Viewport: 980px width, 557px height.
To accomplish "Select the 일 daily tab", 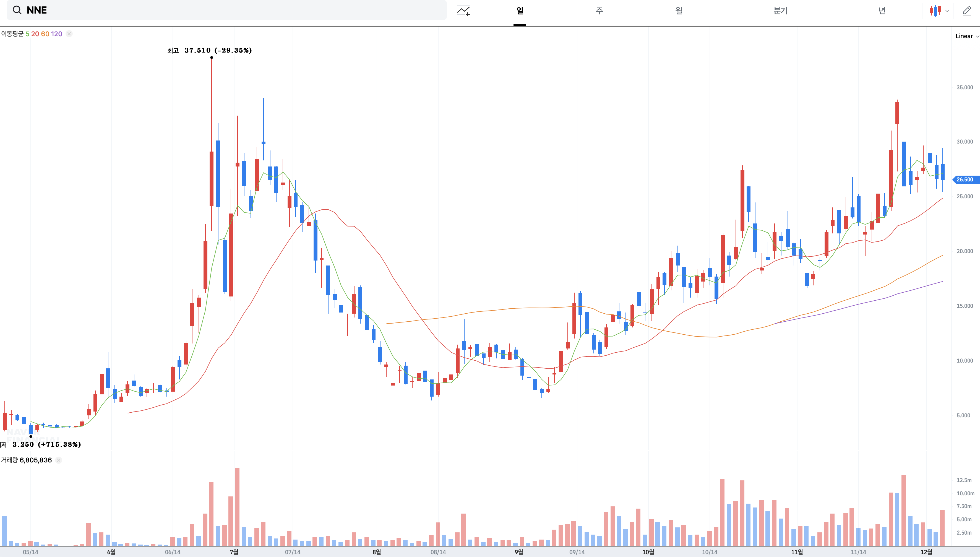I will click(x=520, y=11).
